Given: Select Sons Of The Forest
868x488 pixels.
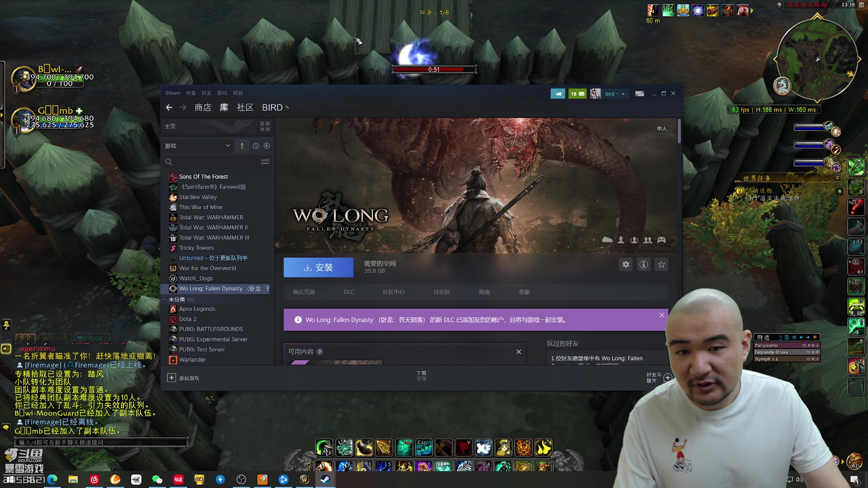Looking at the screenshot, I should [x=203, y=177].
